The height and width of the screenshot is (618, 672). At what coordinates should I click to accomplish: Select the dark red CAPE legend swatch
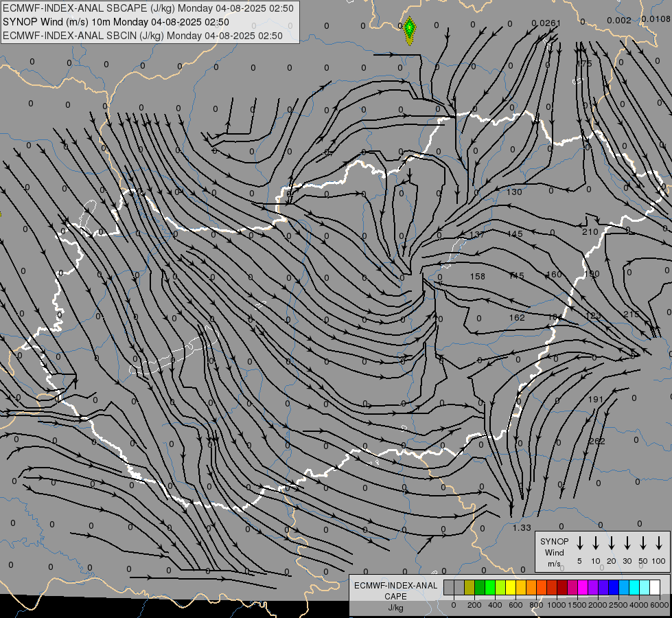[x=562, y=588]
